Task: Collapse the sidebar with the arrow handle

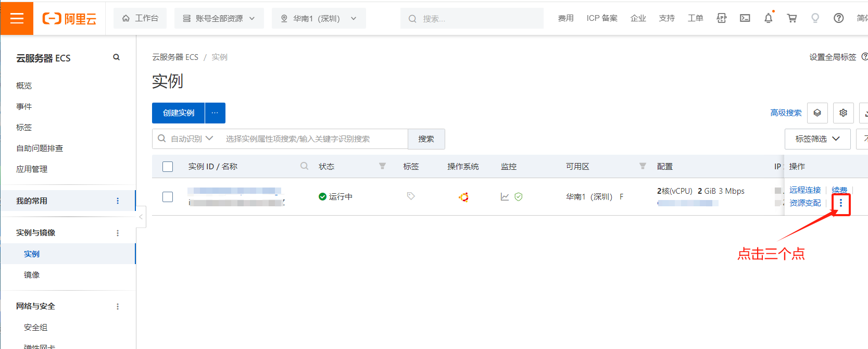Action: 141,217
